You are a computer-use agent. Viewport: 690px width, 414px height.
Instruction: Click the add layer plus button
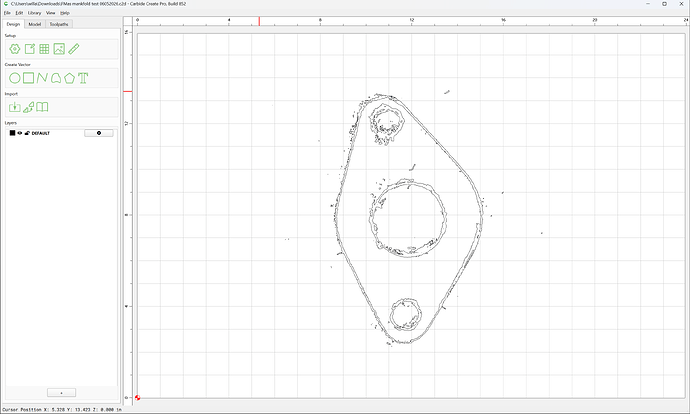tap(61, 392)
